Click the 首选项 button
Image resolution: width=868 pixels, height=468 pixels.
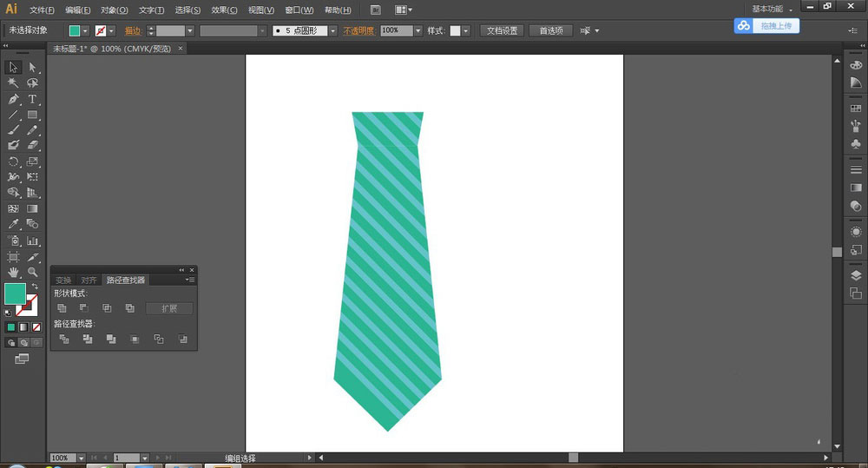pyautogui.click(x=550, y=30)
